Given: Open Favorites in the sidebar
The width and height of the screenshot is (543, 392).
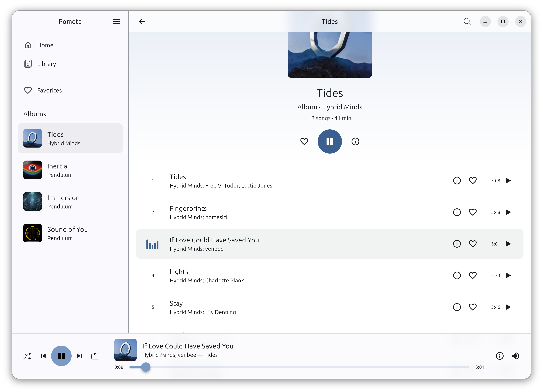Looking at the screenshot, I should pyautogui.click(x=70, y=90).
